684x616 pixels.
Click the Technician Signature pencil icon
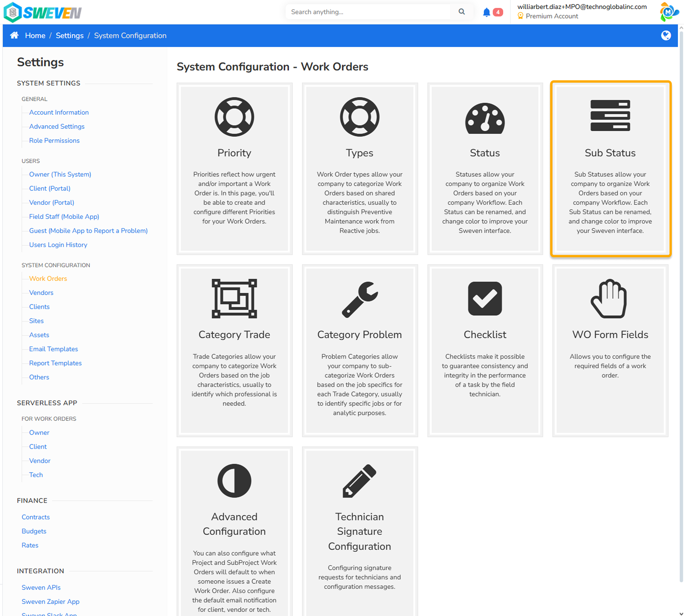point(360,480)
